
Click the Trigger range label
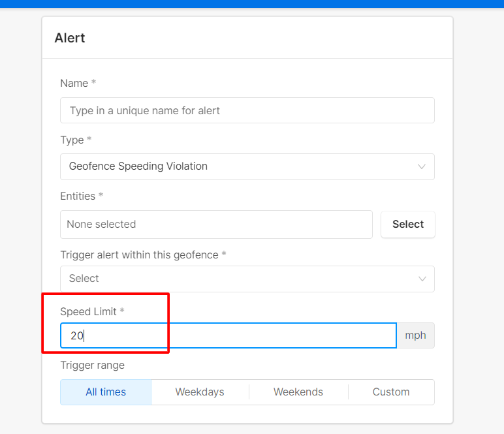pos(93,365)
